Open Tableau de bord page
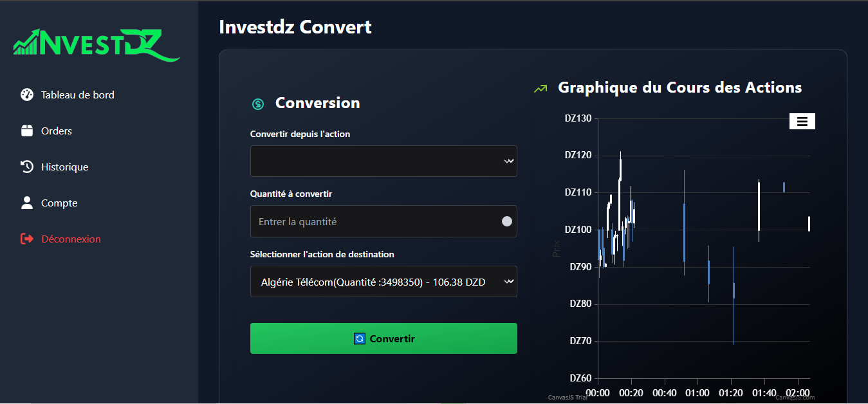This screenshot has width=868, height=404. 78,95
